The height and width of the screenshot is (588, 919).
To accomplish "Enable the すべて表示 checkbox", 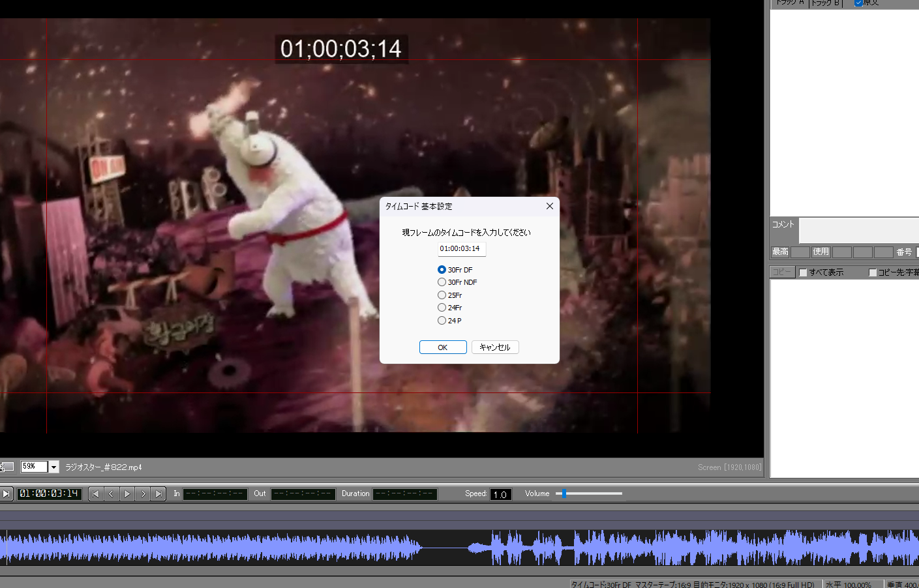I will (x=804, y=272).
